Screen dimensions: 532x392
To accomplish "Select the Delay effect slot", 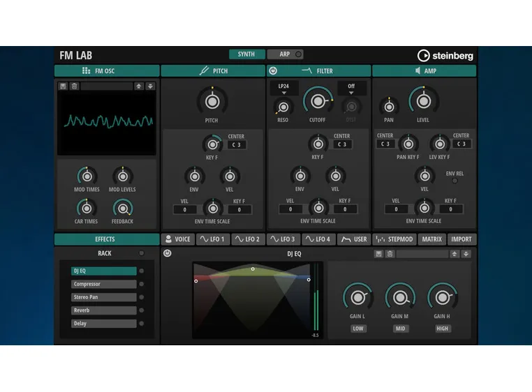I will click(x=104, y=323).
